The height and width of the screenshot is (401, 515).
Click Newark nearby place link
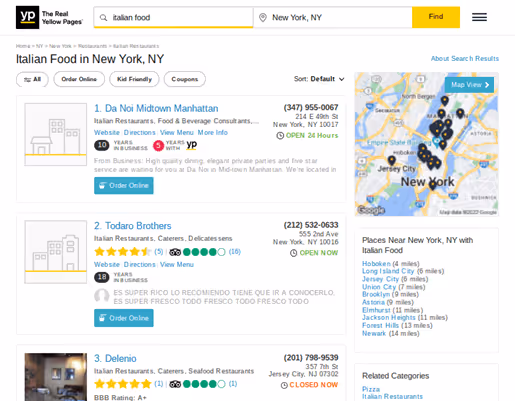coord(374,333)
